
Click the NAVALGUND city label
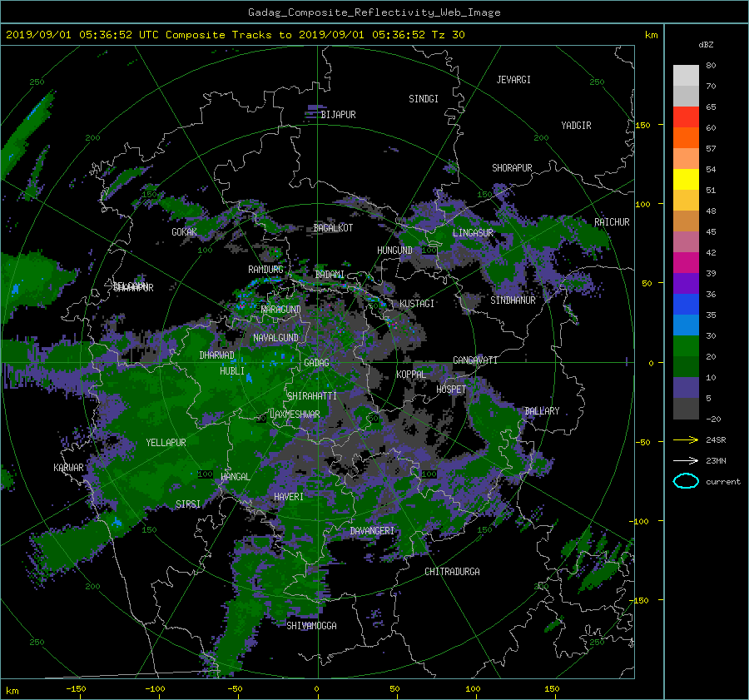(275, 338)
